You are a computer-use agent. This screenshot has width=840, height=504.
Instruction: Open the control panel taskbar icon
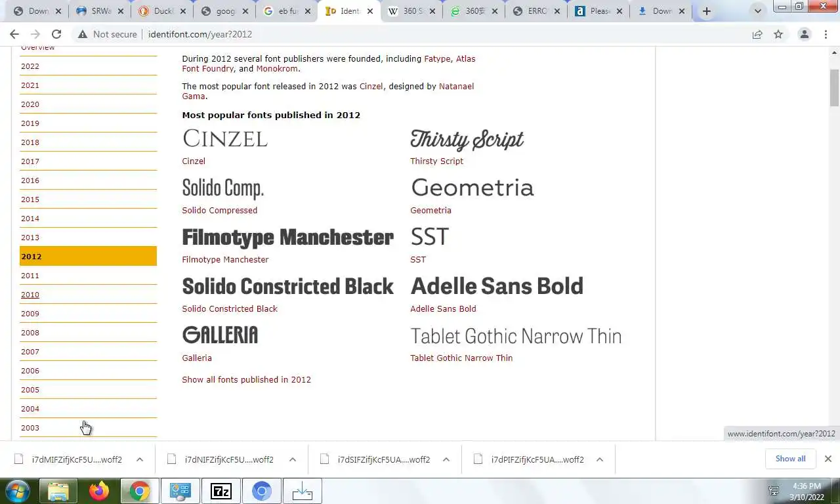(x=180, y=491)
